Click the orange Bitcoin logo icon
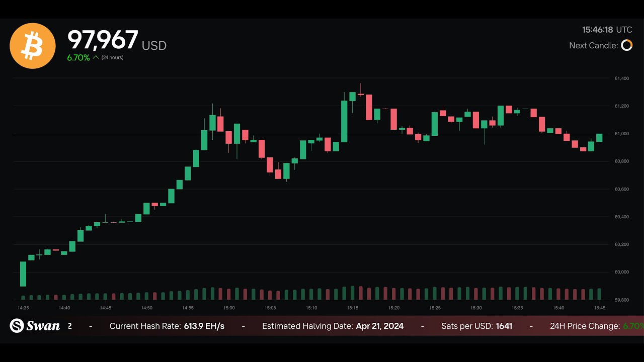The height and width of the screenshot is (362, 644). pos(33,46)
